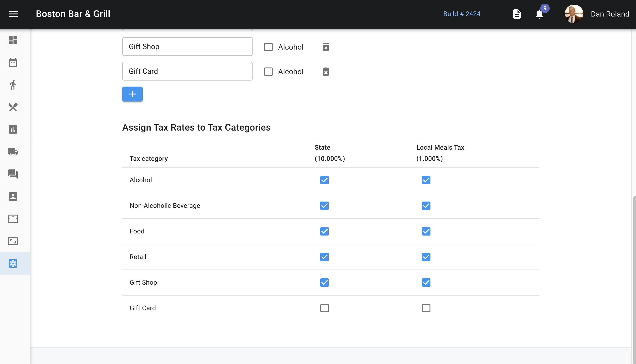Screen dimensions: 636x364
Task: Click the Gift Card name input field
Action: tap(187, 71)
